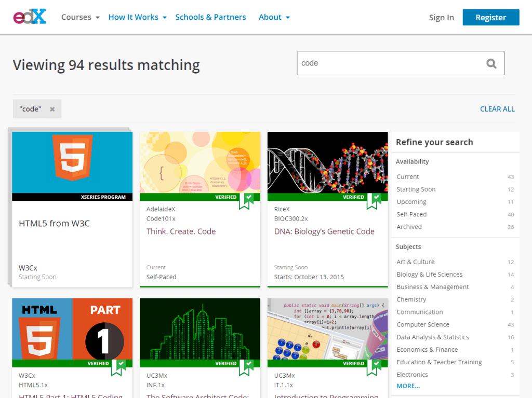The width and height of the screenshot is (532, 398).
Task: Show MORE... subjects in refine panel
Action: point(408,386)
